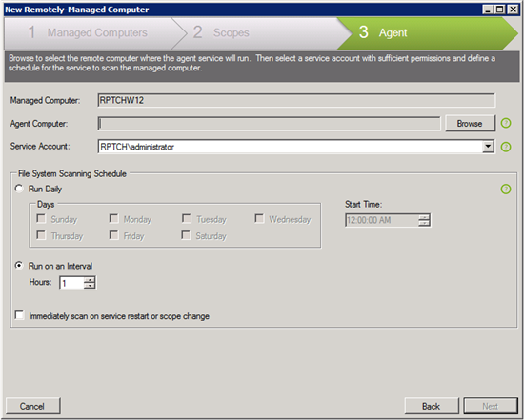
Task: Click inside the Hours number field
Action: coord(71,283)
